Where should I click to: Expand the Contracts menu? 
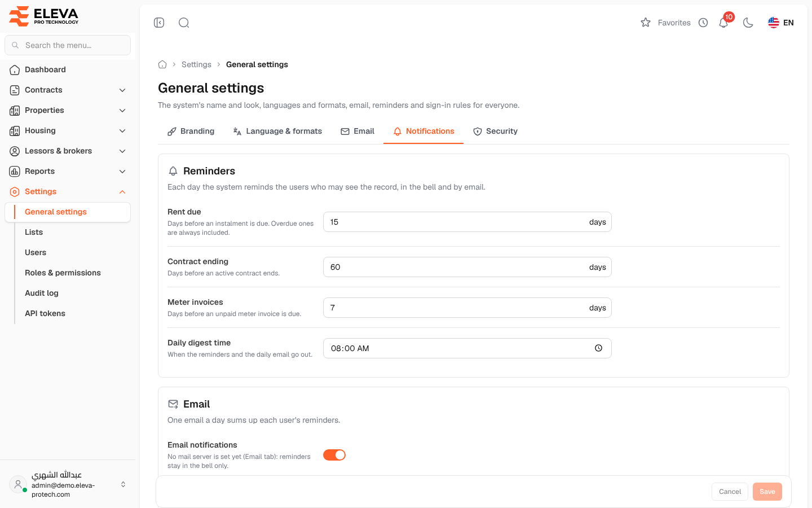click(68, 90)
